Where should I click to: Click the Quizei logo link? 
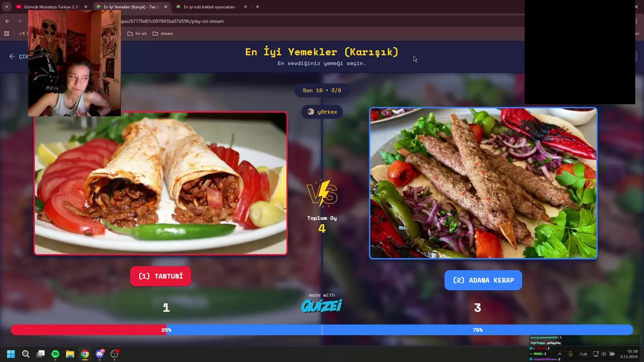[x=321, y=306]
